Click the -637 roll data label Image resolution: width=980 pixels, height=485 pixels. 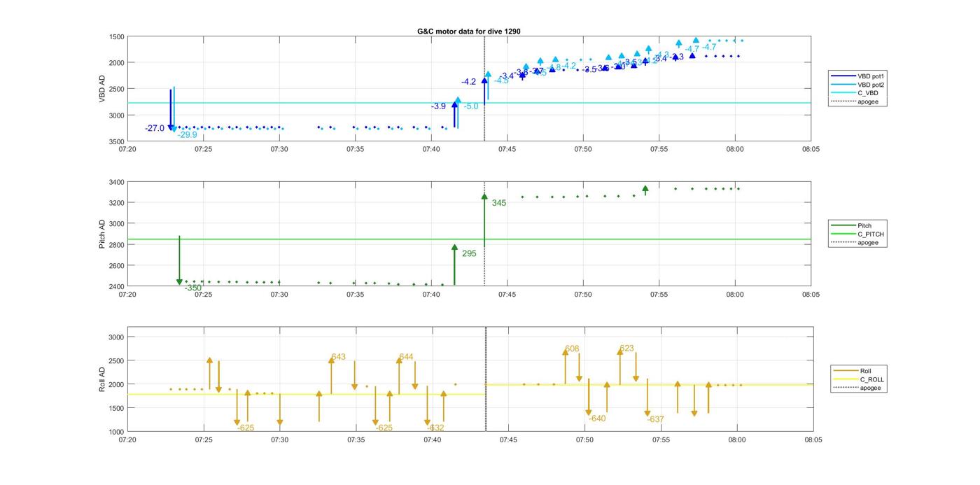point(655,419)
